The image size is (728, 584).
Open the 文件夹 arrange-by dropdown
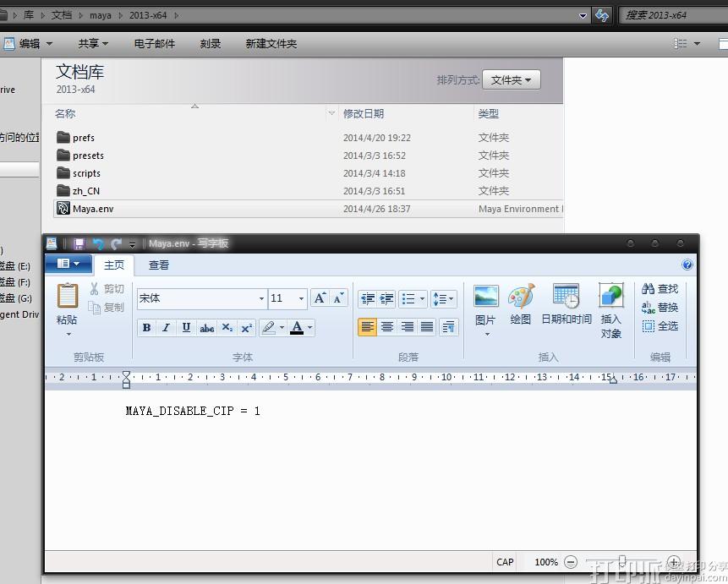(x=512, y=79)
